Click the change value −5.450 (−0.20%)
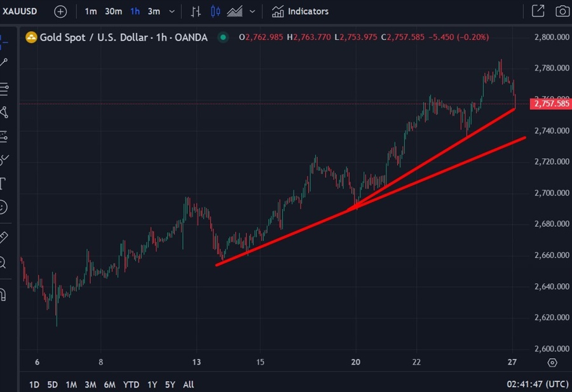Viewport: 572px width, 392px height. click(x=458, y=37)
